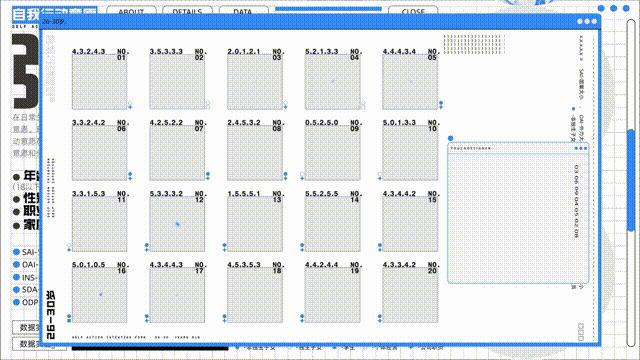Toggle the INS legend dot

(x=16, y=277)
